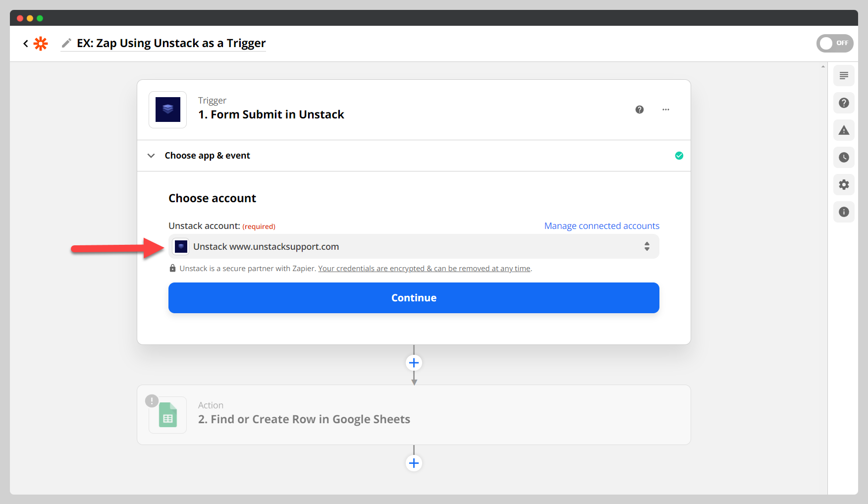This screenshot has height=504, width=868.
Task: Open the notes icon in right sidebar
Action: point(844,76)
